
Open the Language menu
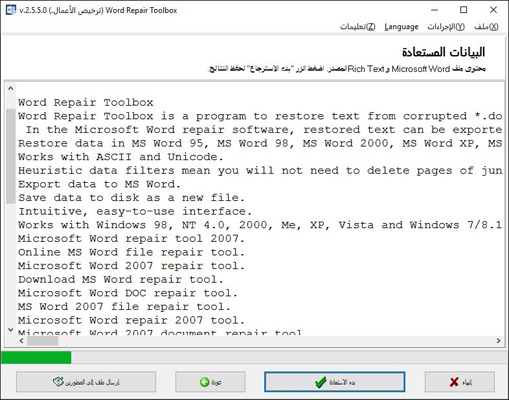(401, 27)
